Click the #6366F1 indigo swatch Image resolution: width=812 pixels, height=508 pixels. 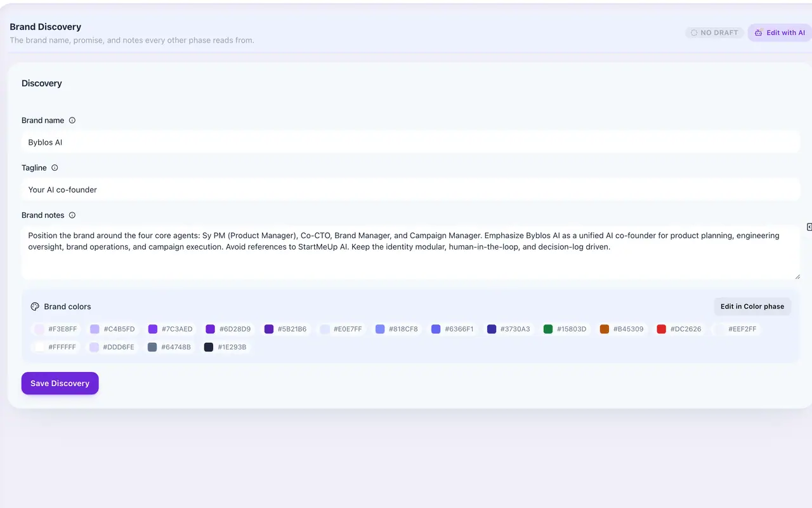tap(452, 329)
